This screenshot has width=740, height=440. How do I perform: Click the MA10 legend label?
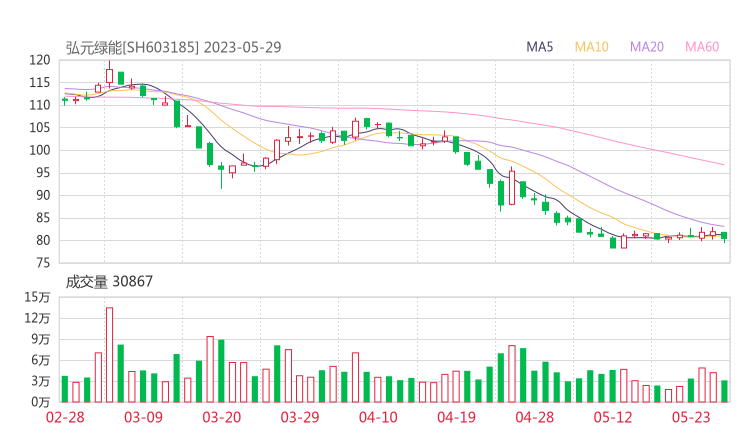591,47
